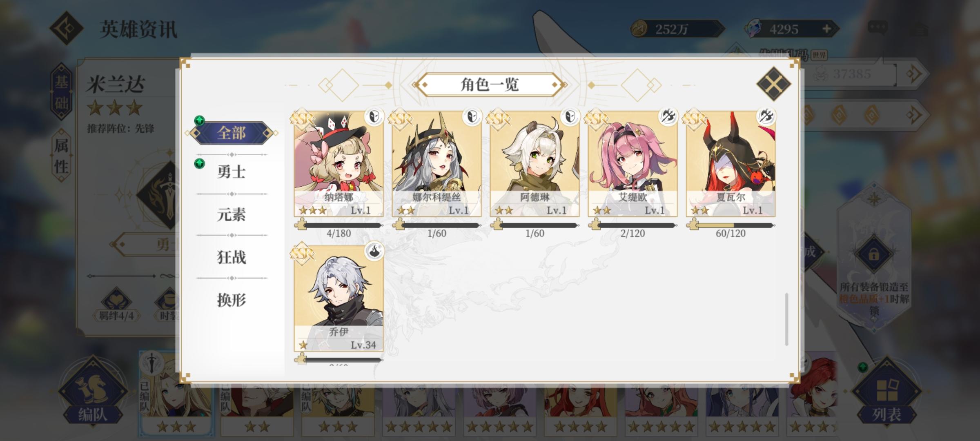Select the 娜尔科缇丝 character card
This screenshot has height=441, width=980.
coord(437,164)
